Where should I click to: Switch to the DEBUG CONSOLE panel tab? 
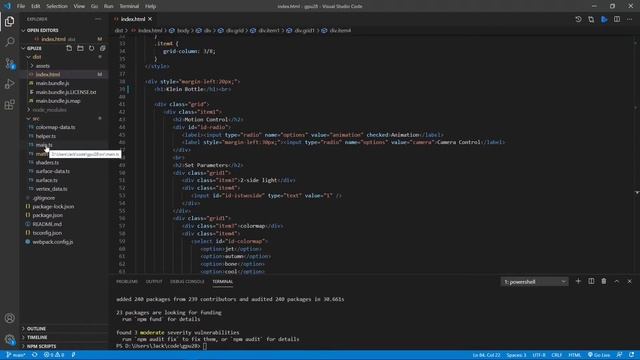(x=187, y=282)
